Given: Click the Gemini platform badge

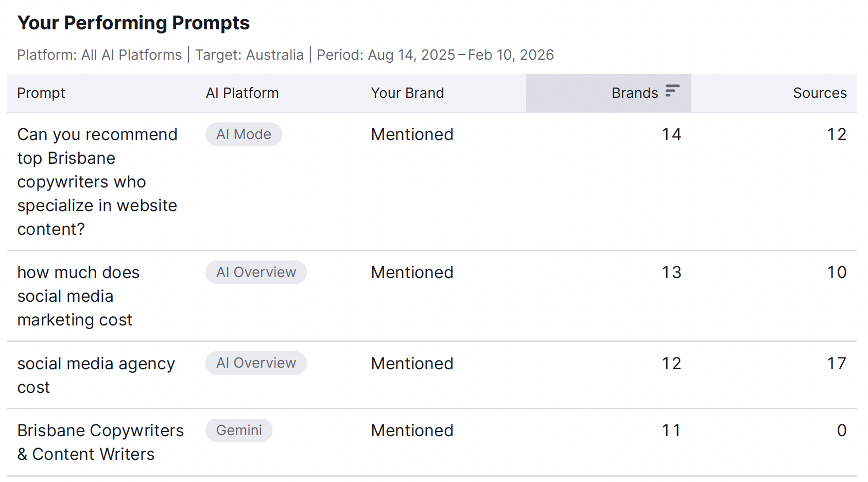Looking at the screenshot, I should click(x=239, y=431).
